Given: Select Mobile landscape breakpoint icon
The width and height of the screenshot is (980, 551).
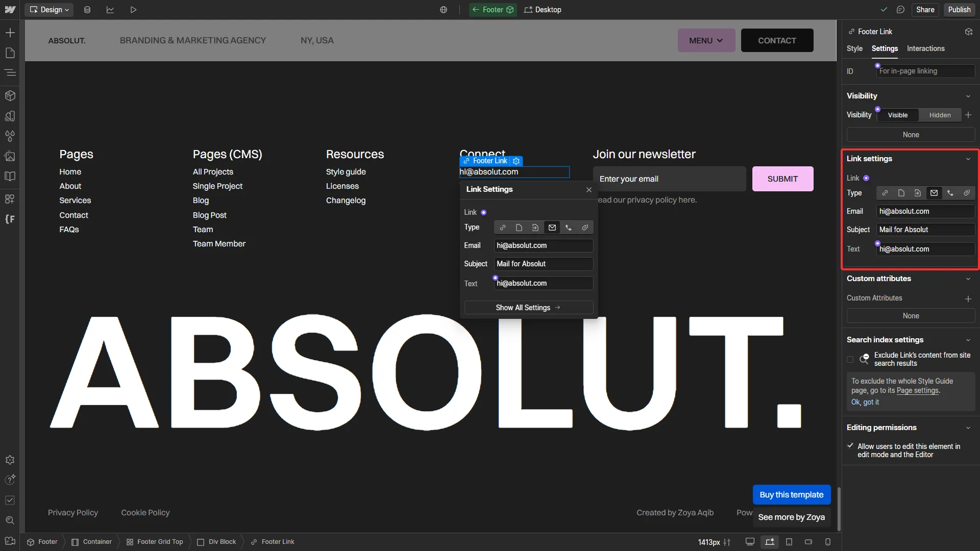Looking at the screenshot, I should coord(808,542).
